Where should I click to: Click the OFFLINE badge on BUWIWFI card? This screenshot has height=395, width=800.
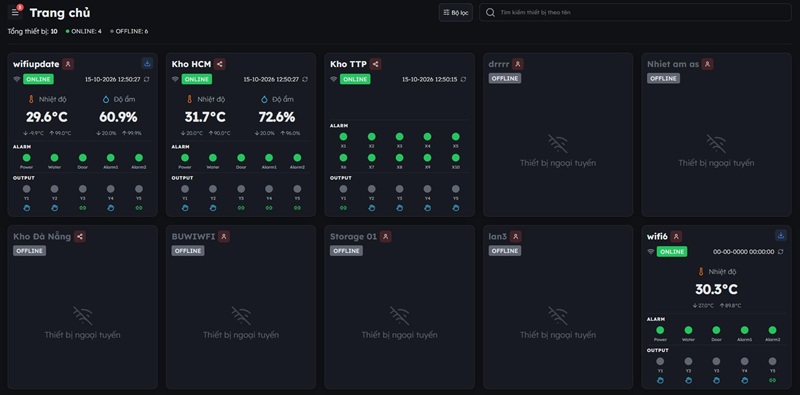(188, 251)
